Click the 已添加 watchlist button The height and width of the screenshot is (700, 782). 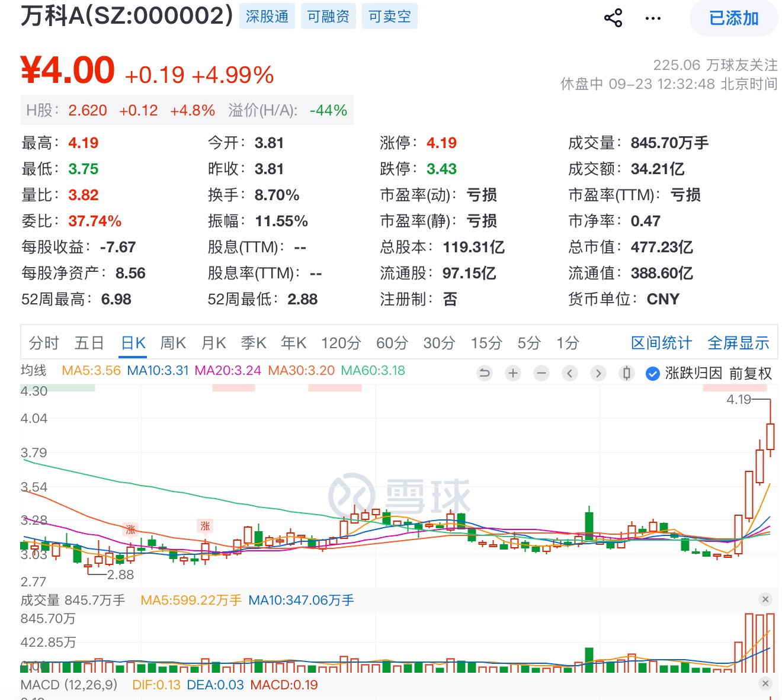(x=734, y=18)
